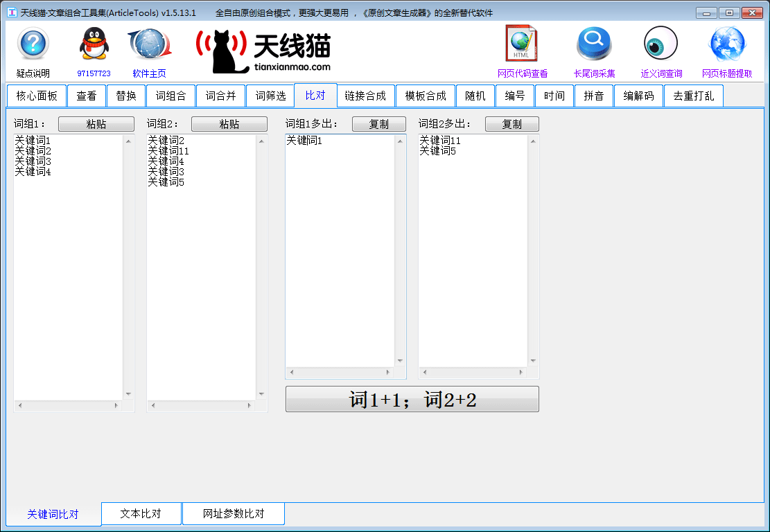Open the 拼音 tab
Image resolution: width=770 pixels, height=532 pixels.
click(x=594, y=96)
